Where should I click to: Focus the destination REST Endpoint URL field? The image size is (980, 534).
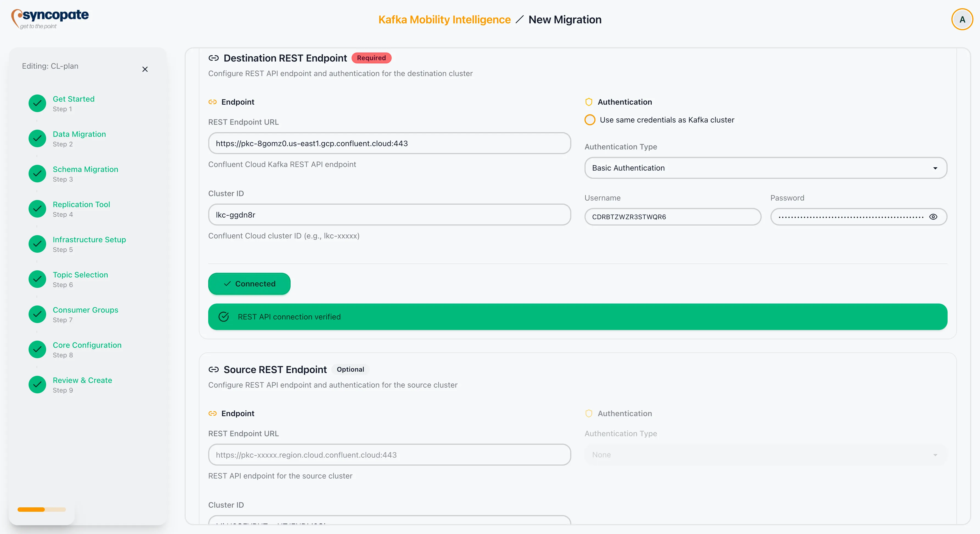pos(389,143)
